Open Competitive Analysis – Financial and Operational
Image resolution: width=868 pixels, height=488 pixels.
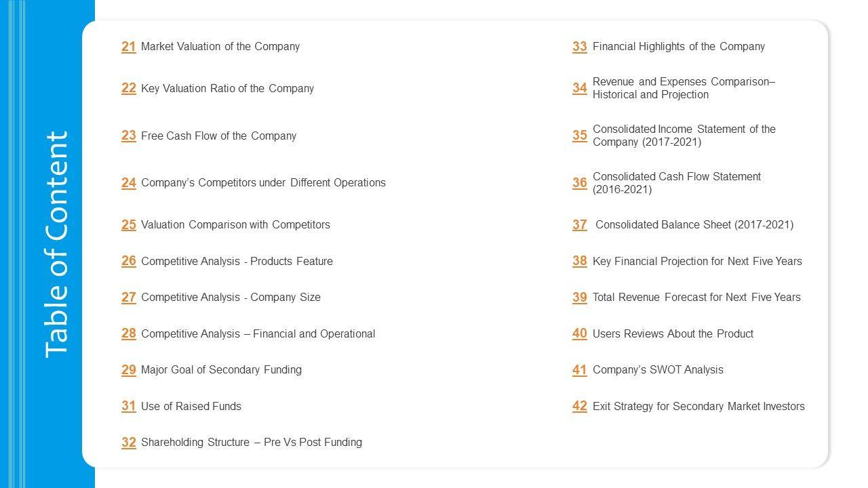click(258, 333)
